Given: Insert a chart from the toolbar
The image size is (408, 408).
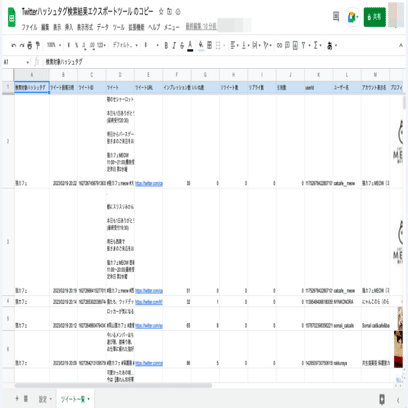Looking at the screenshot, I should tap(295, 45).
